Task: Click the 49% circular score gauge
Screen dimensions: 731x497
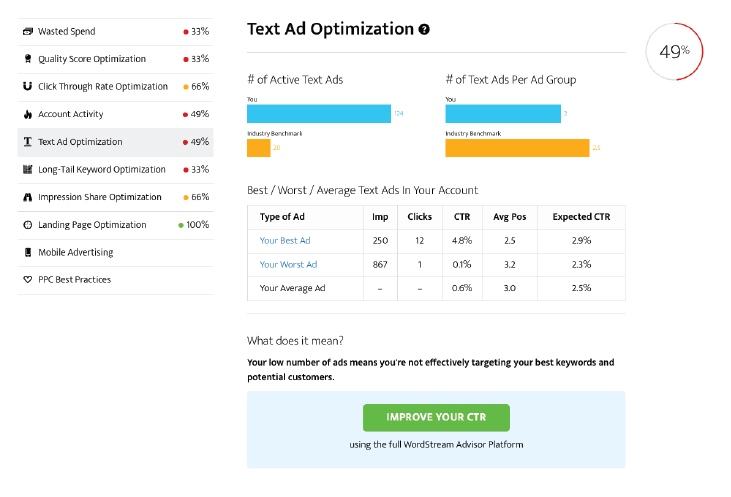Action: point(674,51)
